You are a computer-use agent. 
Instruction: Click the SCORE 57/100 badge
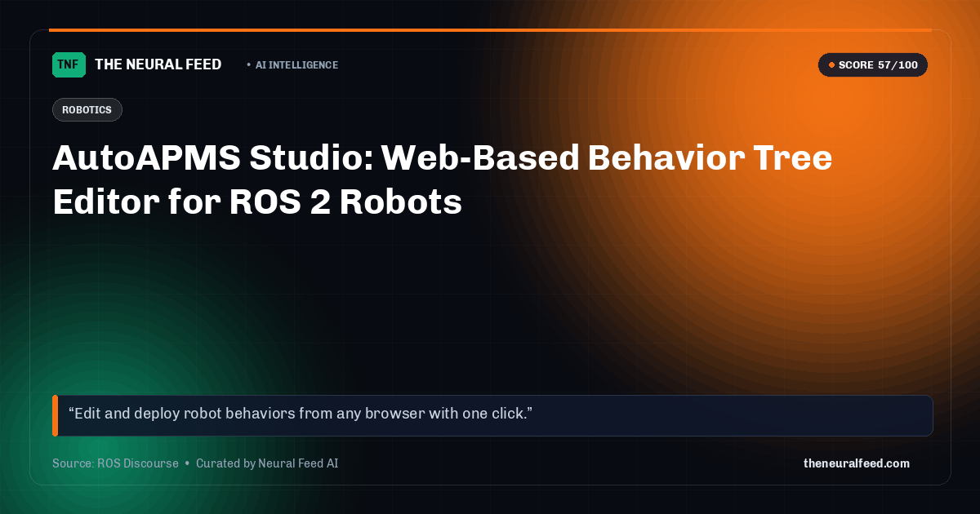click(x=873, y=65)
